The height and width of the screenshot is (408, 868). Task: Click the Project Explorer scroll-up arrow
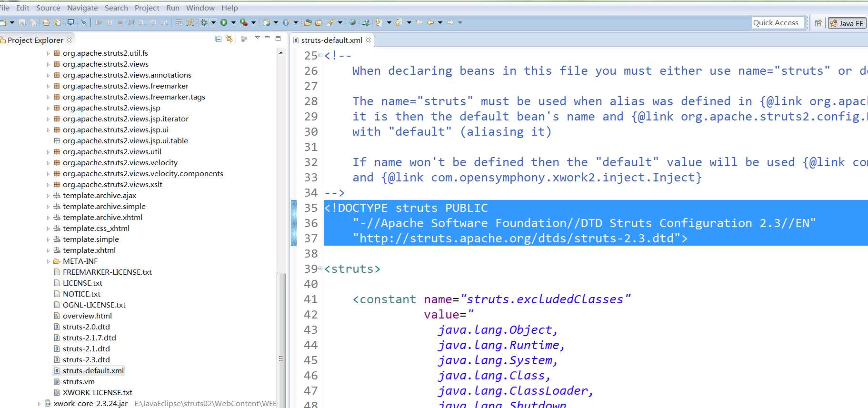(x=281, y=52)
